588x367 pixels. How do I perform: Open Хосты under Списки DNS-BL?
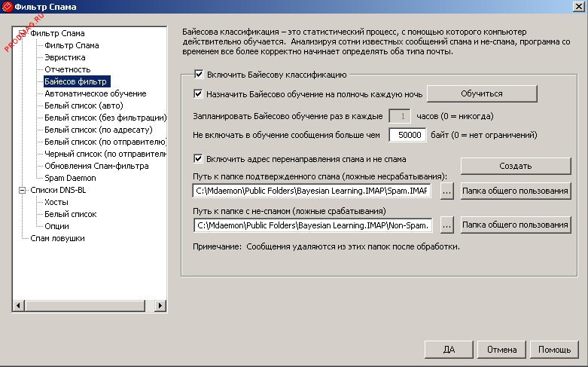56,202
